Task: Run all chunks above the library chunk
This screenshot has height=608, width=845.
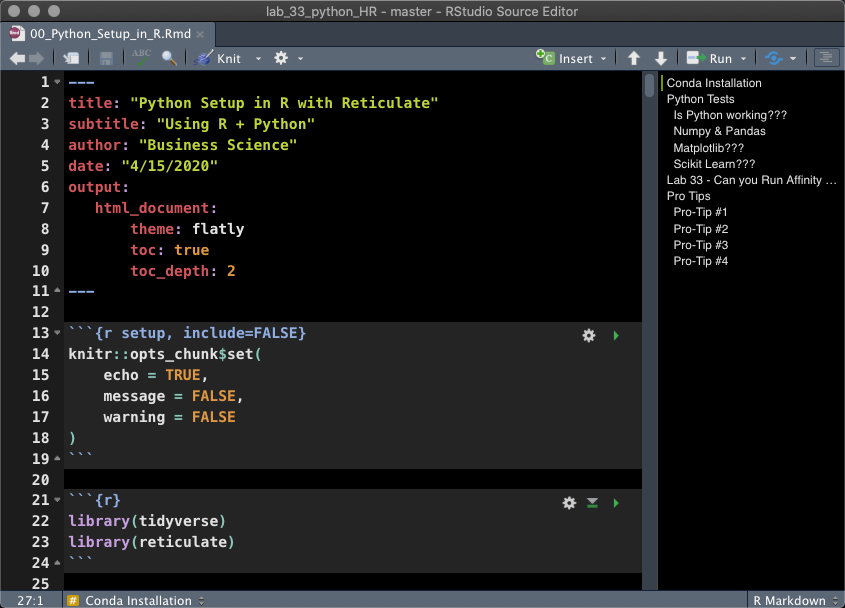Action: (591, 503)
